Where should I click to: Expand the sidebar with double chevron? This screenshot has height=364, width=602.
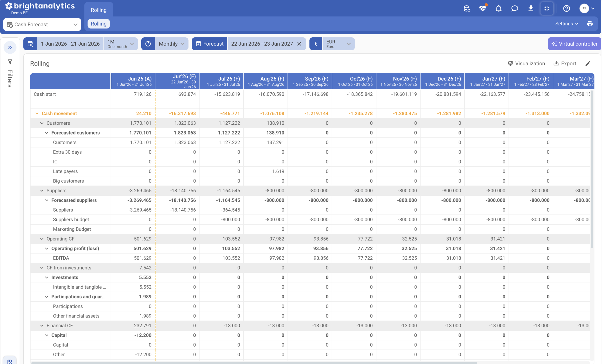click(10, 47)
